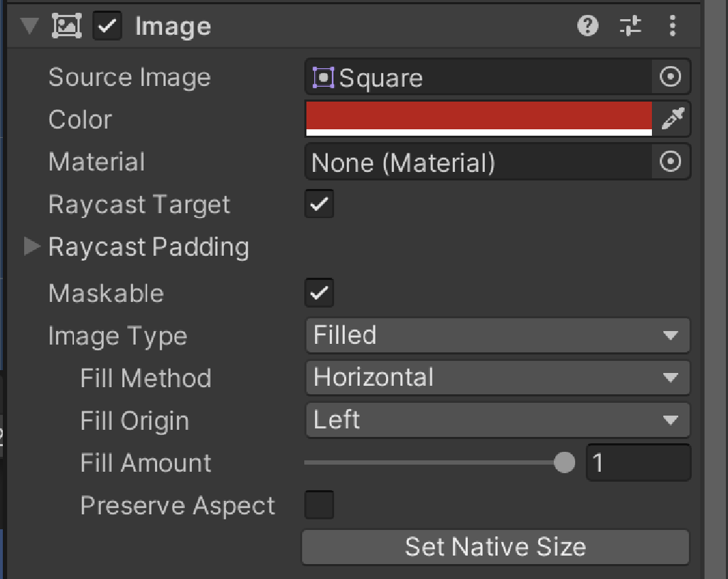Click the Square sprite icon in Source Image
Screen dimensions: 728x579
(x=323, y=77)
